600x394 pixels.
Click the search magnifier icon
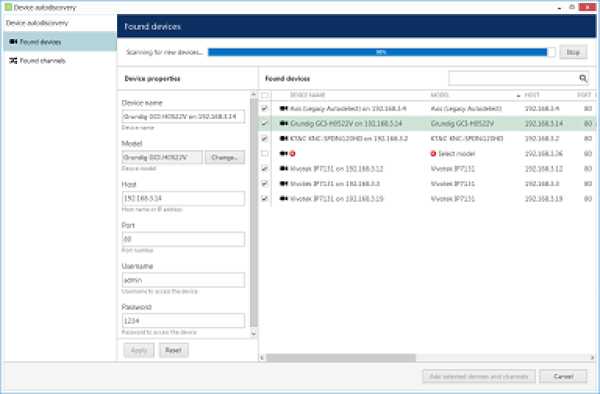[583, 78]
